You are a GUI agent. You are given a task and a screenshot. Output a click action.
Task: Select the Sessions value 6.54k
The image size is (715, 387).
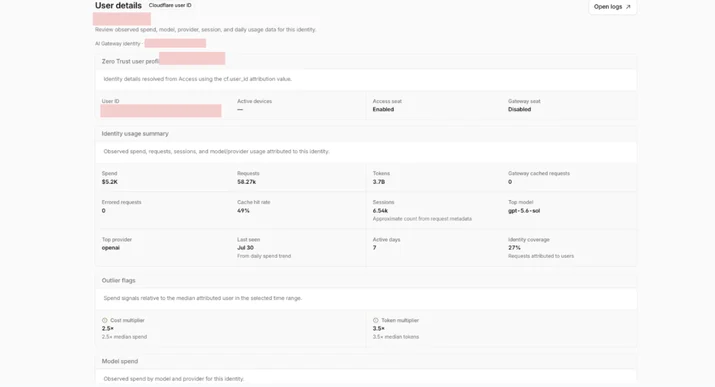click(x=380, y=211)
